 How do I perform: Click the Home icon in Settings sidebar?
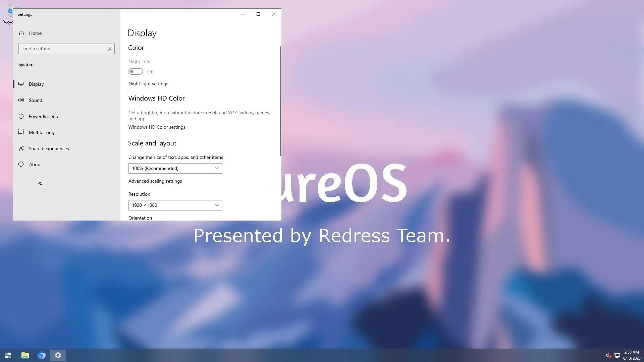tap(21, 33)
